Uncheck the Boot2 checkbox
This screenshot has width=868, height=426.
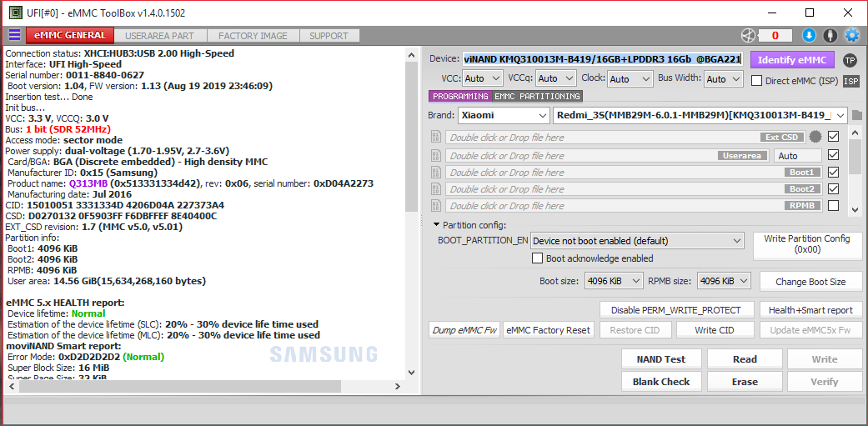[x=833, y=188]
